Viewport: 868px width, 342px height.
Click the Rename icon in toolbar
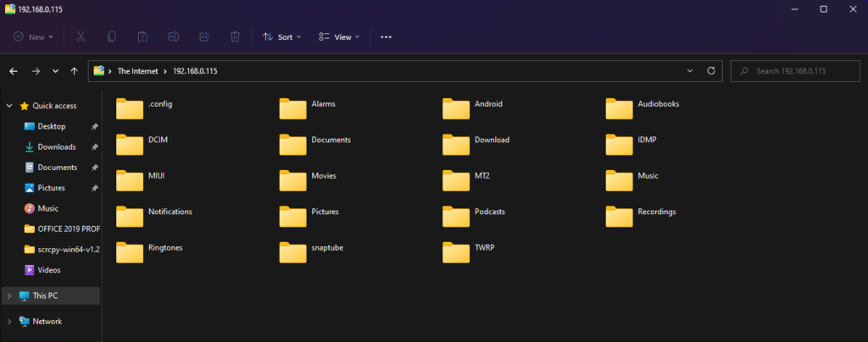coord(173,37)
